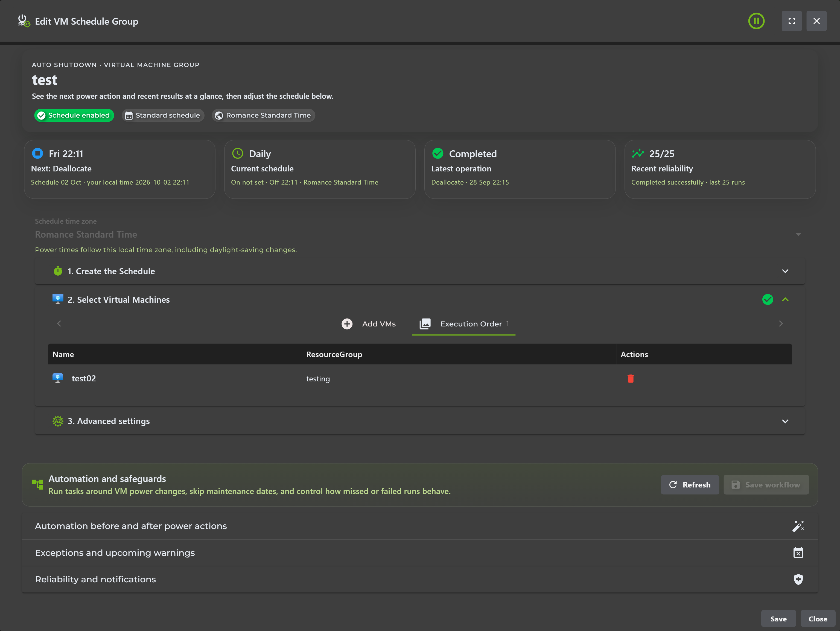Click the Daily current schedule card
840x631 pixels.
tap(320, 169)
